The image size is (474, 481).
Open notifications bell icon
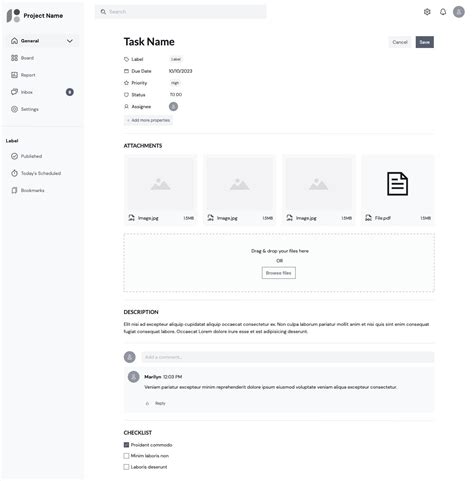[443, 12]
